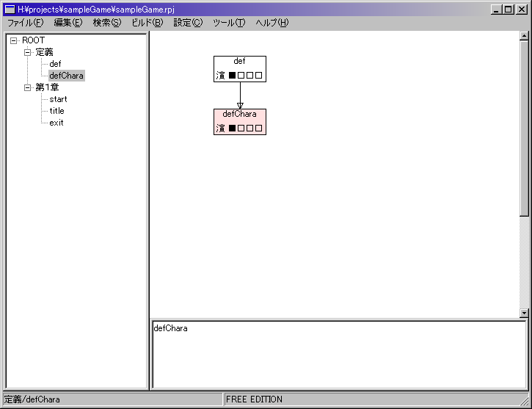Select the title tree item
The height and width of the screenshot is (409, 532).
tap(57, 111)
